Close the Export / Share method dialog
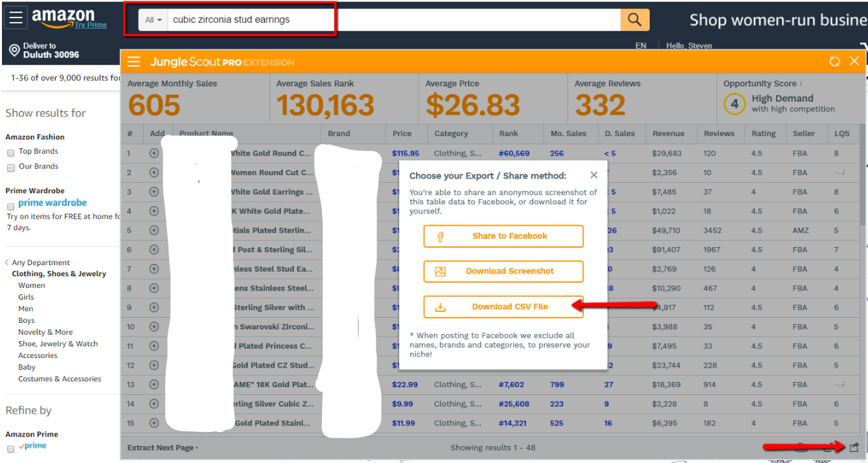Image resolution: width=868 pixels, height=463 pixels. click(x=594, y=175)
